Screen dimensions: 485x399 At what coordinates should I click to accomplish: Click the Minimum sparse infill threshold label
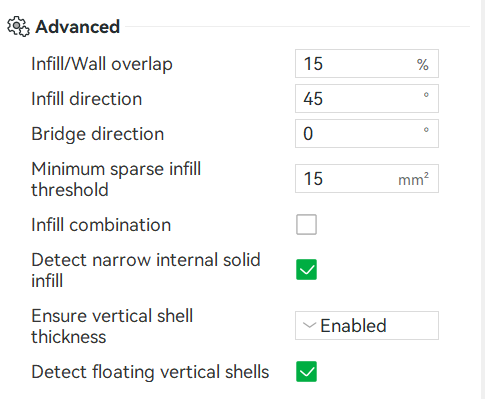(x=116, y=179)
